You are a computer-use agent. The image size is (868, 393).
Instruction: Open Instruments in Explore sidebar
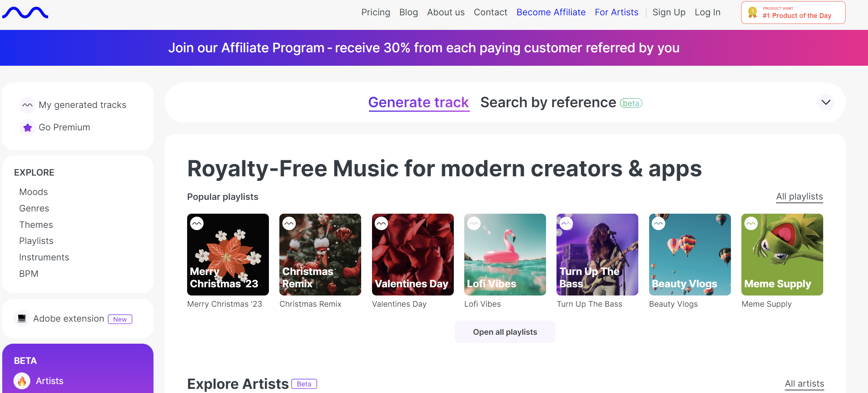(x=44, y=257)
